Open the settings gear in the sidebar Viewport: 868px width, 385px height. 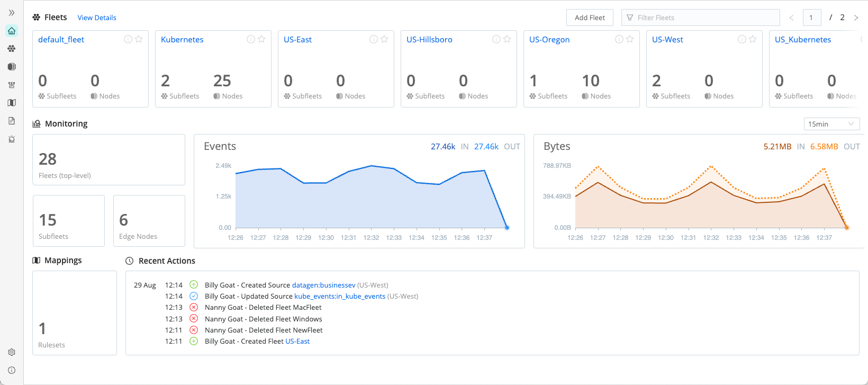12,352
